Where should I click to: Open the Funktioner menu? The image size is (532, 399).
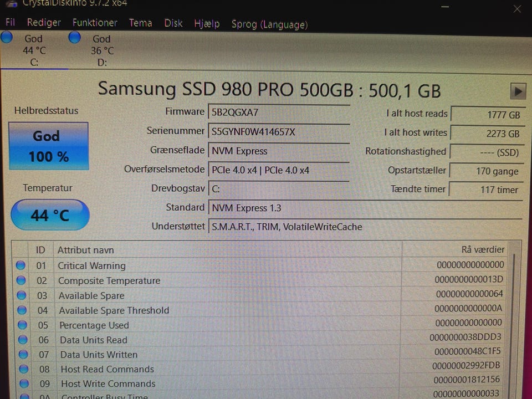click(95, 23)
